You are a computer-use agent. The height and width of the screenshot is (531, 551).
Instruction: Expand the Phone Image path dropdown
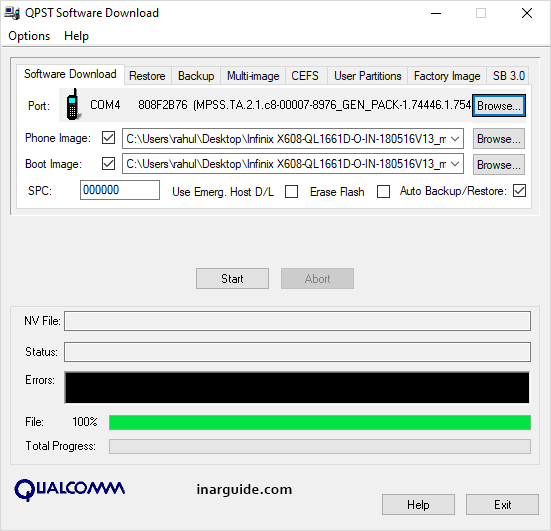click(x=455, y=139)
